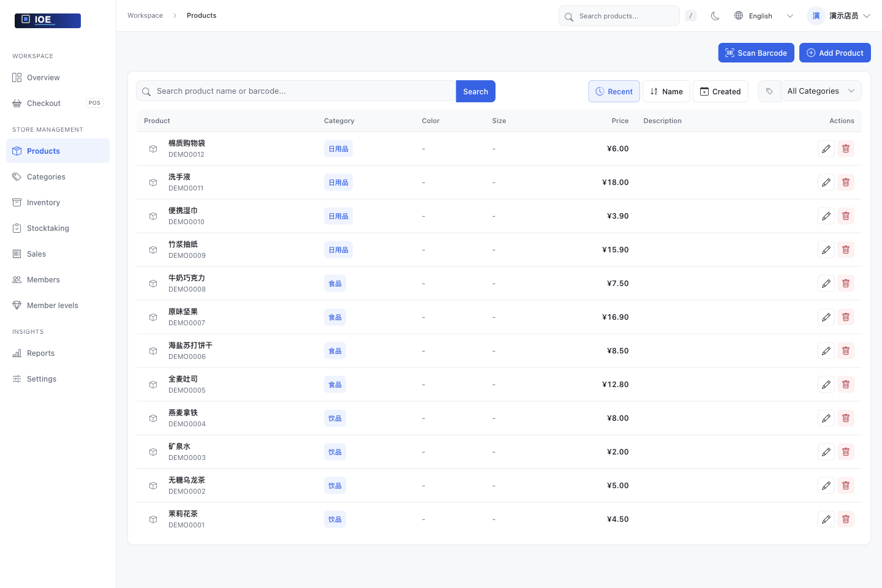This screenshot has height=588, width=882.
Task: Open the 演示店员 user menu
Action: (839, 16)
